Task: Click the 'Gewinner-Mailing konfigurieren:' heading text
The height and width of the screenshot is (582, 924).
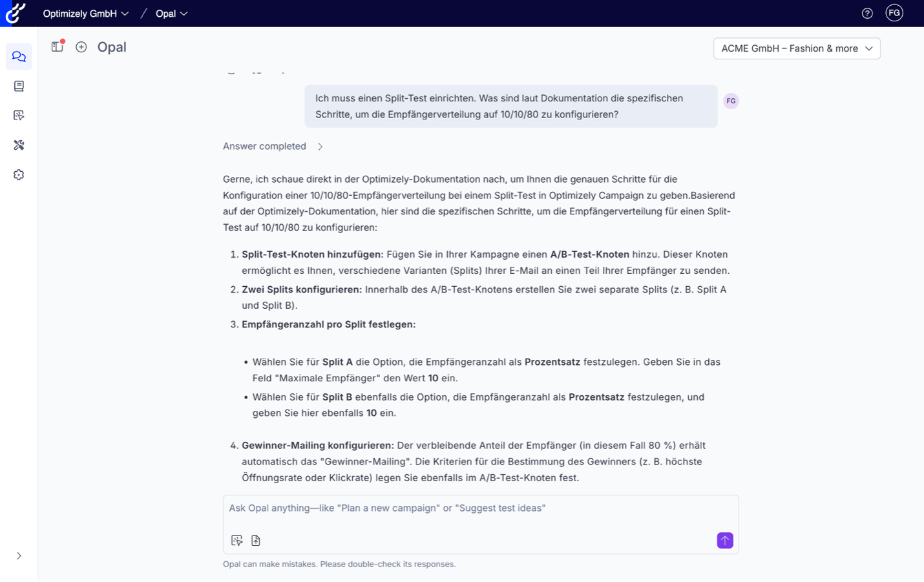Action: click(318, 446)
